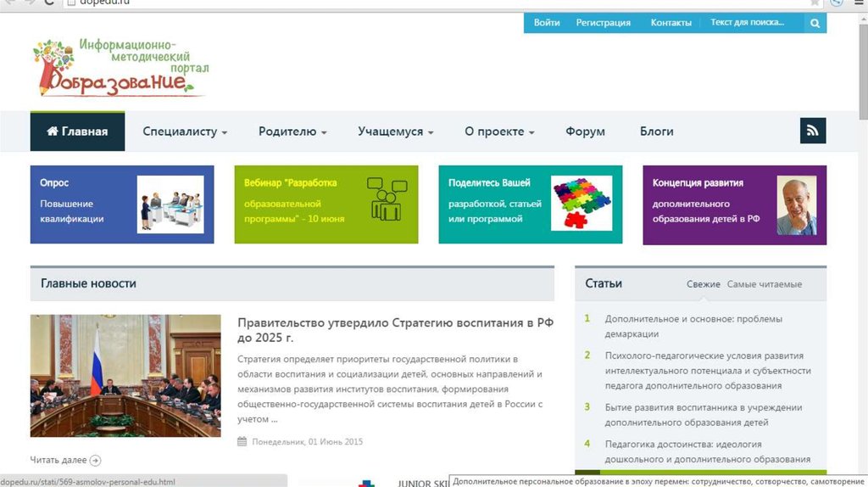Click the Главные новости heading

88,283
